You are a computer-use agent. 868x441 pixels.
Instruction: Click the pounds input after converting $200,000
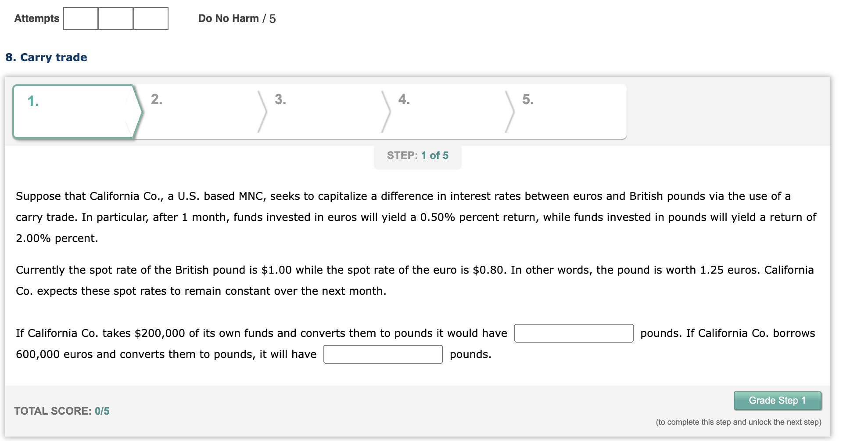[574, 333]
